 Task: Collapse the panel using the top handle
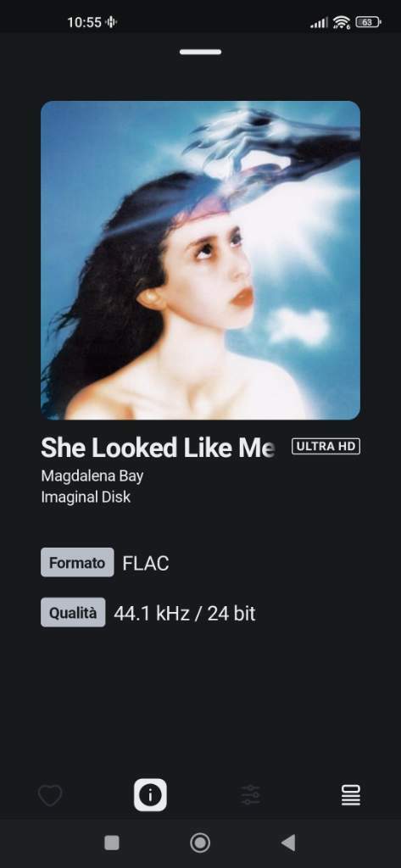click(200, 52)
